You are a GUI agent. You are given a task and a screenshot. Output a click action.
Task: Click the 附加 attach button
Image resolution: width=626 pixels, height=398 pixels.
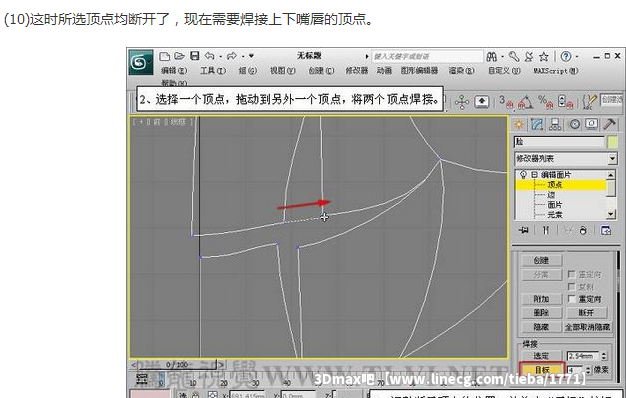(542, 299)
